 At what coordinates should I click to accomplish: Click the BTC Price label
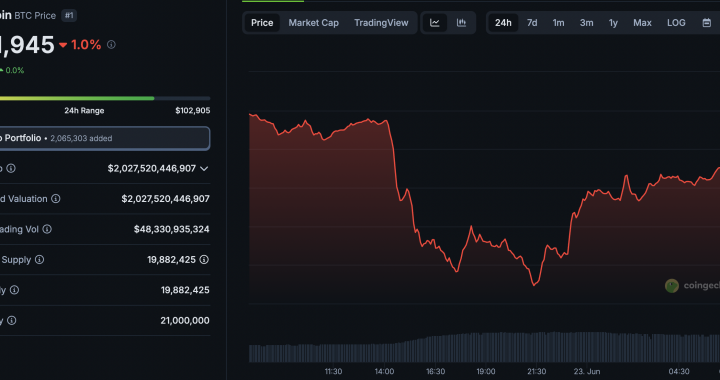(35, 16)
